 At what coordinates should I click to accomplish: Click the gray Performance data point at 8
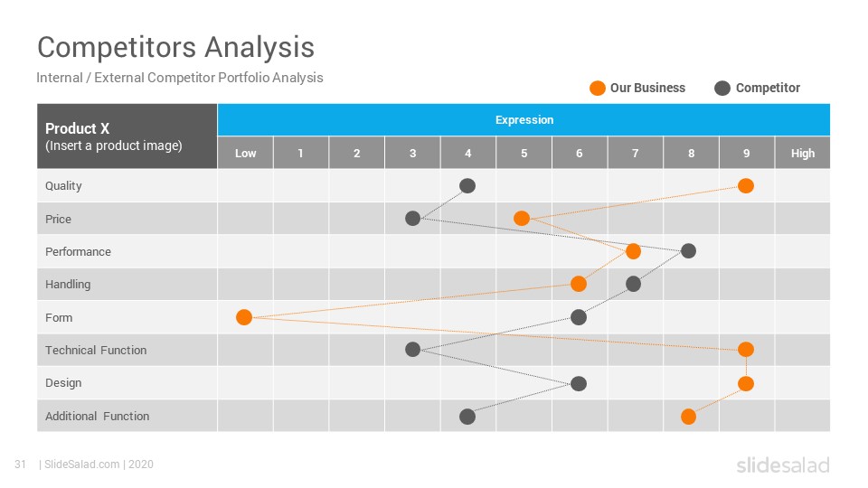[689, 251]
